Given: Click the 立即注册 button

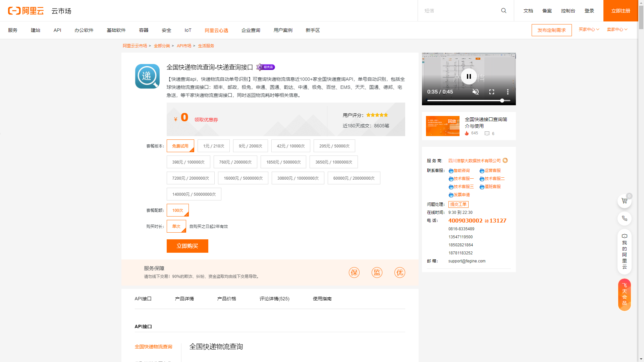Looking at the screenshot, I should (x=621, y=11).
